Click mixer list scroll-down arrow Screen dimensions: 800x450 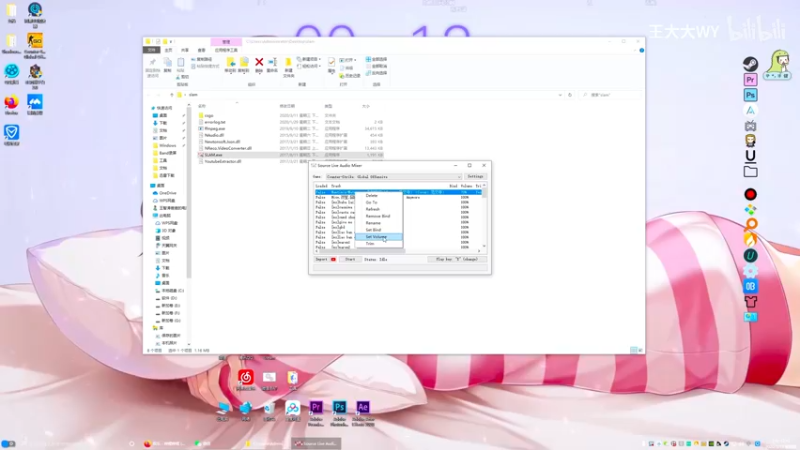(484, 246)
